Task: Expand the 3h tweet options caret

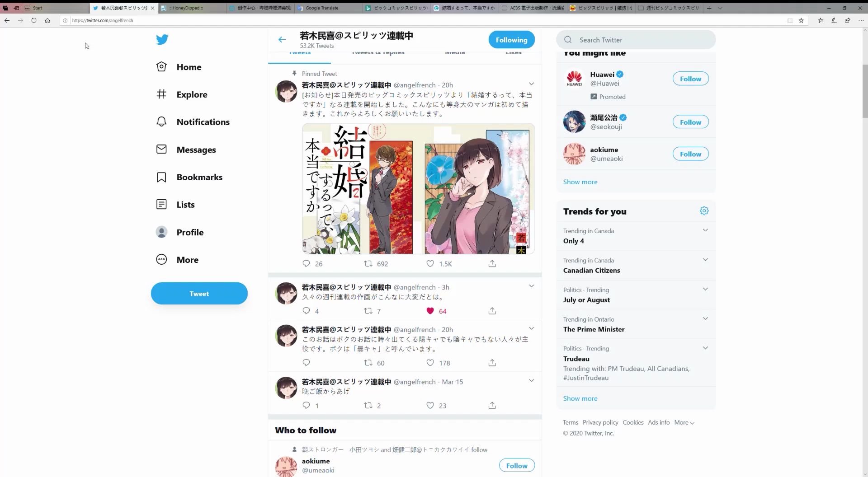Action: tap(531, 286)
